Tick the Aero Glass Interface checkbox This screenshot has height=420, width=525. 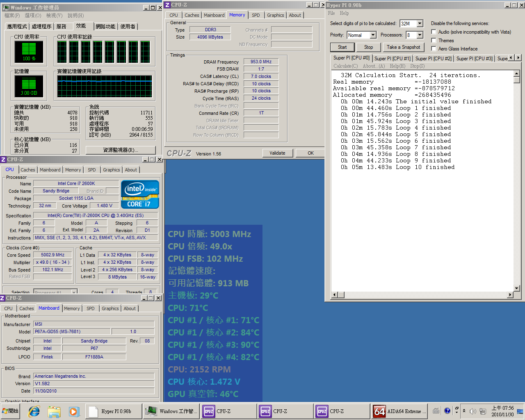click(434, 48)
